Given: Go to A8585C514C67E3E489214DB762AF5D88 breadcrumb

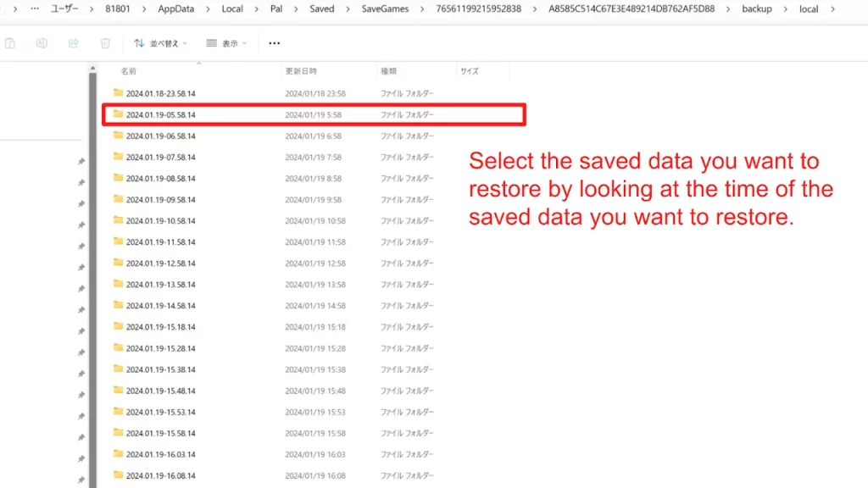Looking at the screenshot, I should pyautogui.click(x=632, y=8).
